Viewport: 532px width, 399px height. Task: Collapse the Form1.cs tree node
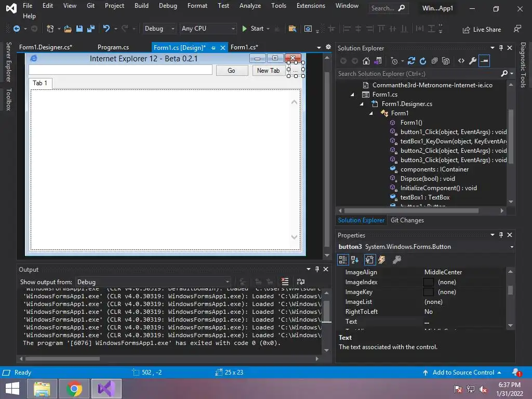(353, 95)
